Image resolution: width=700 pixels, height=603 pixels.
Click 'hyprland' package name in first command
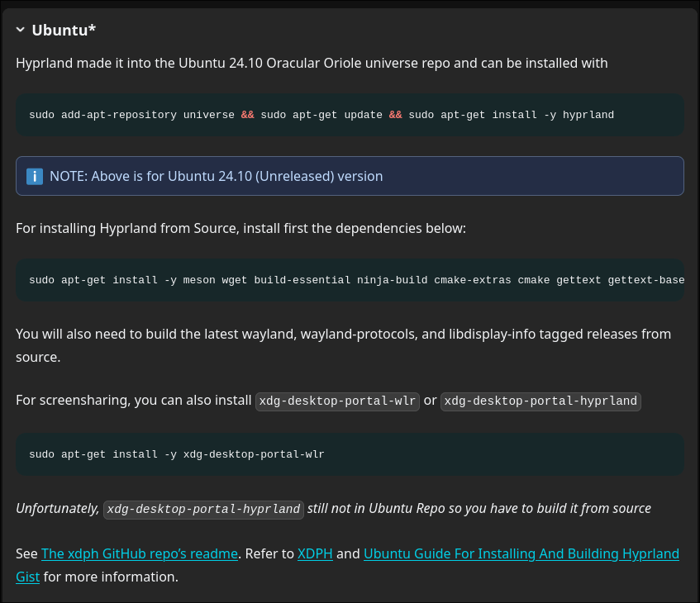coord(588,115)
